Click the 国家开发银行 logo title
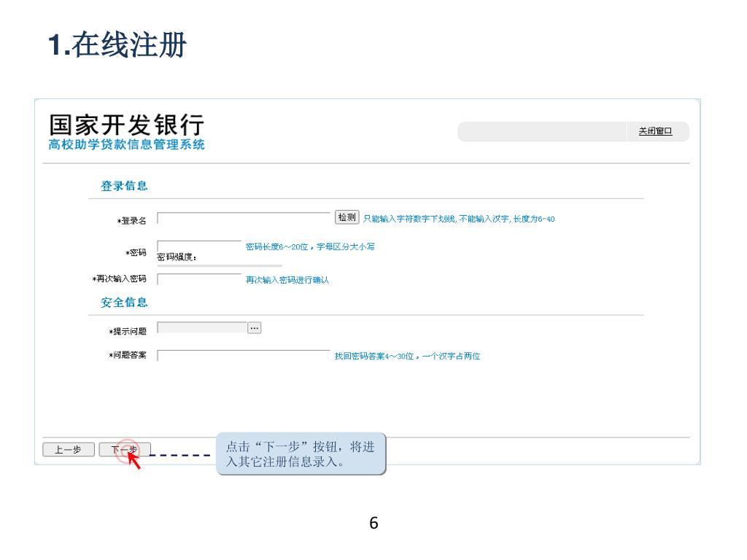The width and height of the screenshot is (747, 560). [x=126, y=124]
